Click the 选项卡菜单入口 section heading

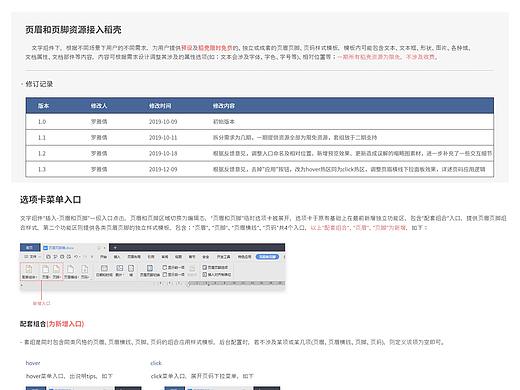[x=50, y=200]
